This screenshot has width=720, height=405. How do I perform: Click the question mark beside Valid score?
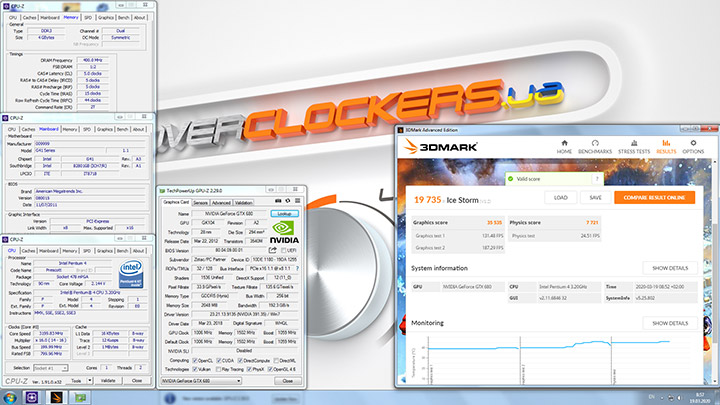coord(597,179)
